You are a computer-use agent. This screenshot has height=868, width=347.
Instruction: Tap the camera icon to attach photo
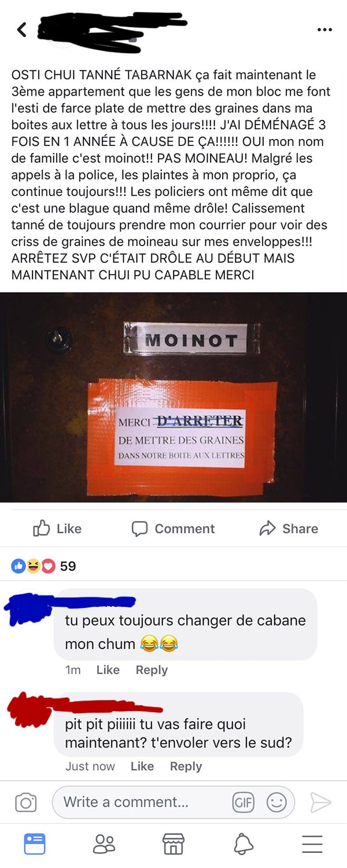pos(25,802)
